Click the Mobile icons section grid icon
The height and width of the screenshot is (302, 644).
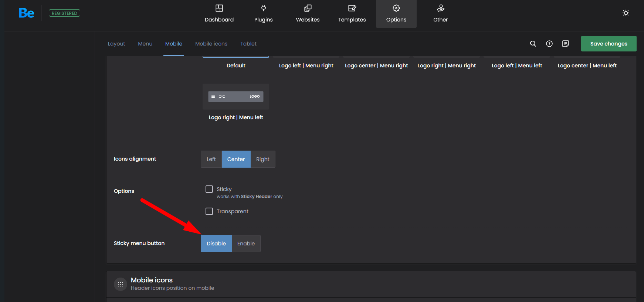coord(121,284)
